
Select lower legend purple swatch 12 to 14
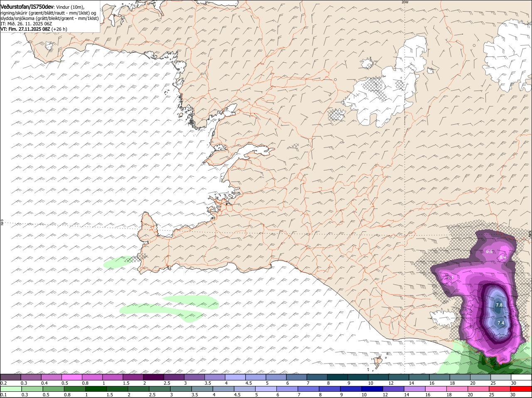click(x=394, y=389)
